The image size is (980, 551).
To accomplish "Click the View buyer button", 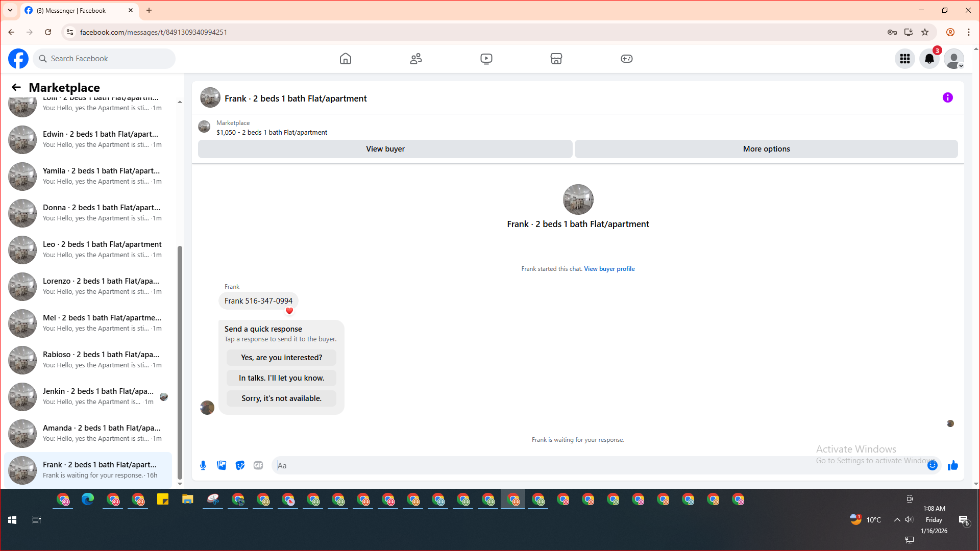I will (x=385, y=149).
